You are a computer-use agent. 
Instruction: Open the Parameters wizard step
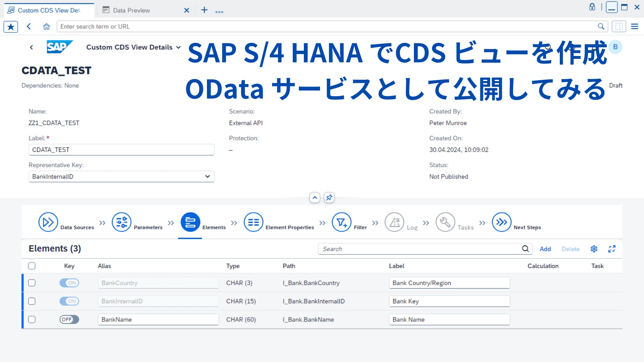click(x=121, y=222)
